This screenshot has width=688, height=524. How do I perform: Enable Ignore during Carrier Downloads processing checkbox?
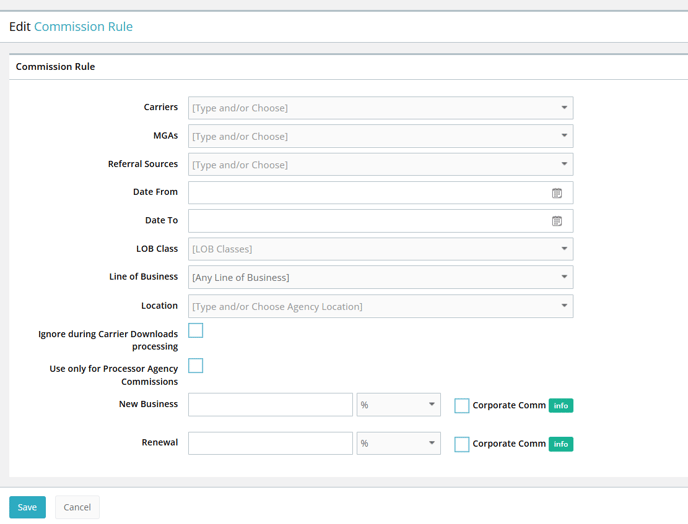point(196,330)
